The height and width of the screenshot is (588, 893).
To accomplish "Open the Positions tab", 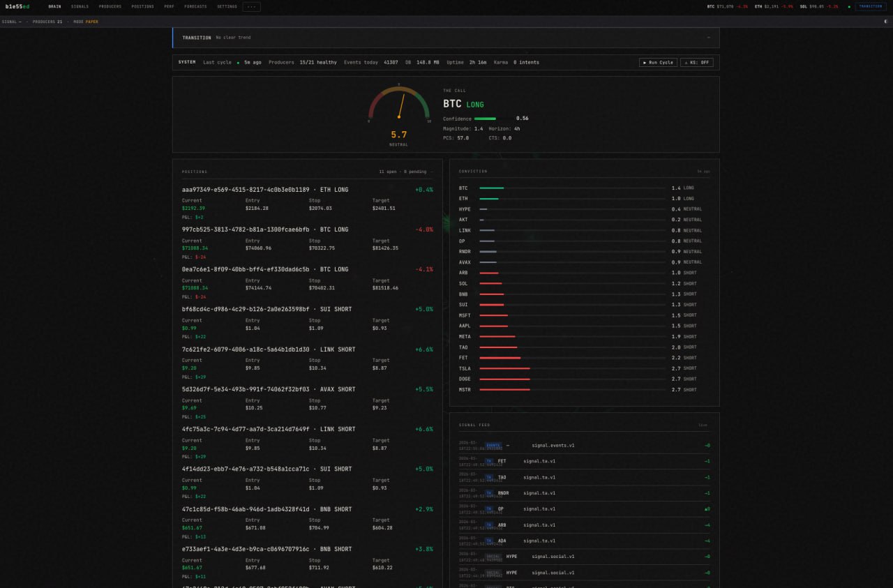I will (143, 6).
